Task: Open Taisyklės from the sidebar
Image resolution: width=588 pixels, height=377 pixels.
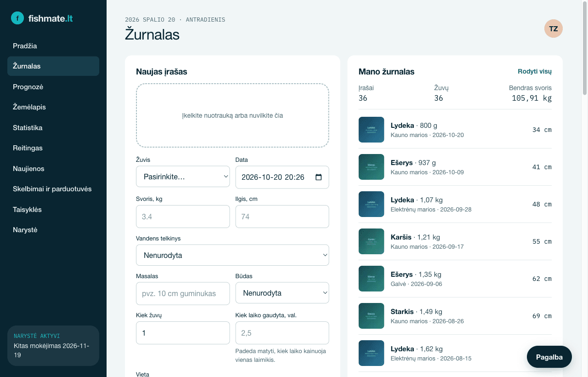Action: click(x=53, y=210)
